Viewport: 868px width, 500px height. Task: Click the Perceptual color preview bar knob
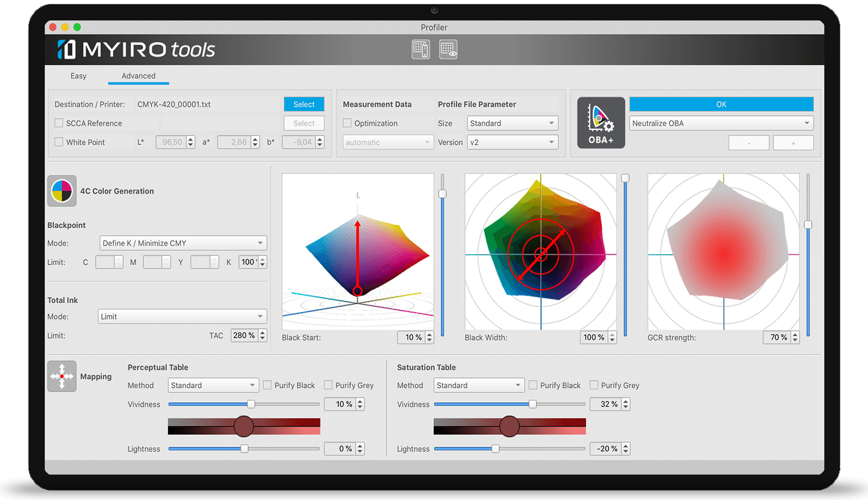(x=244, y=427)
